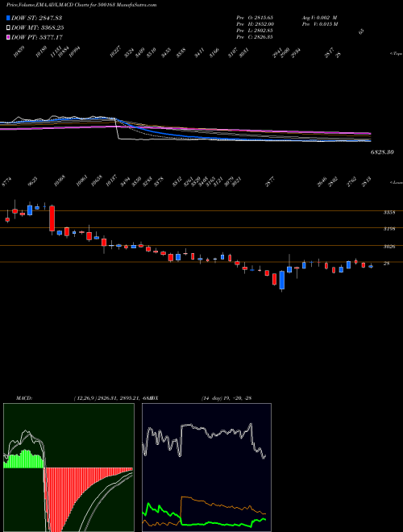Click the white DOW MT legend swatch

point(8,27)
